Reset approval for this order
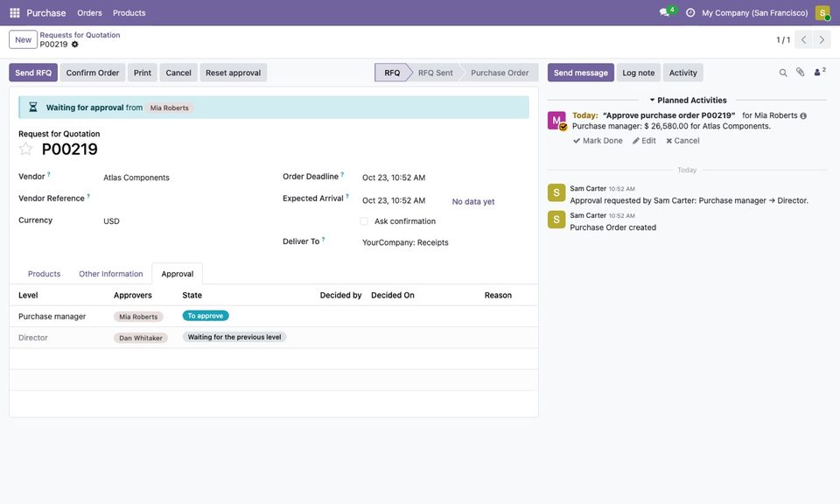The width and height of the screenshot is (840, 504). coord(233,73)
